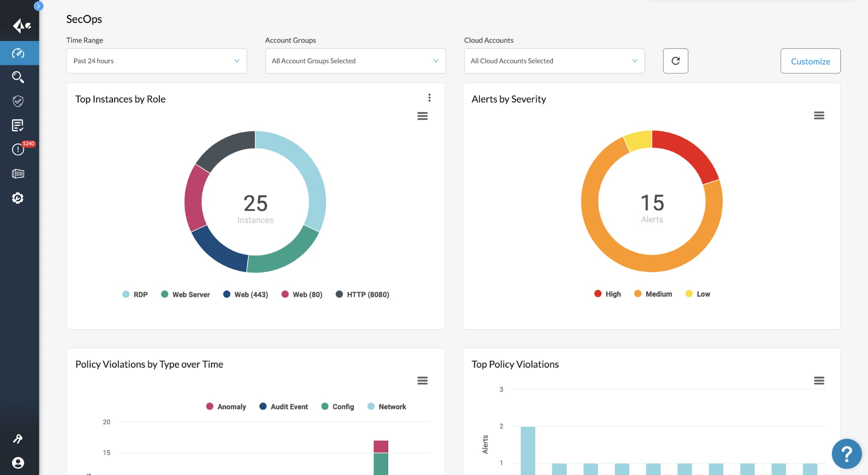This screenshot has height=475, width=868.
Task: Toggle the Web Server legend item
Action: point(185,294)
